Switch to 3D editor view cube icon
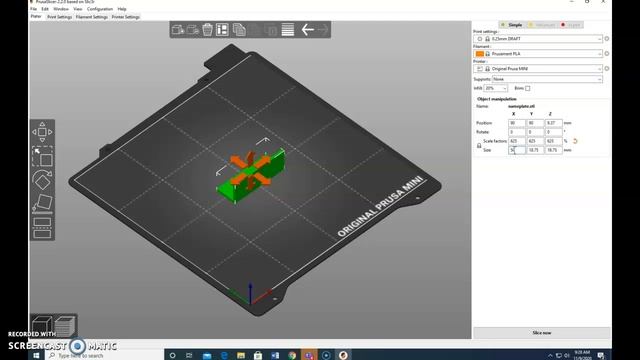This screenshot has width=640, height=360. (42, 325)
